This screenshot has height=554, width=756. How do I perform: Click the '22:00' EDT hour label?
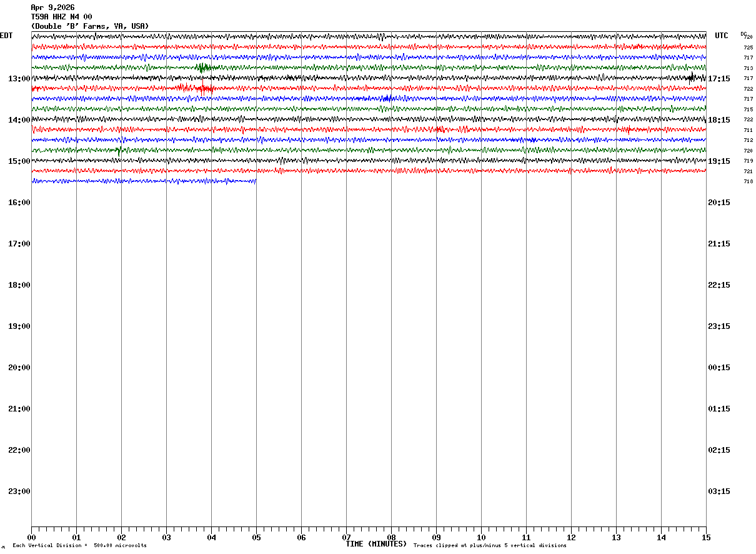(19, 450)
